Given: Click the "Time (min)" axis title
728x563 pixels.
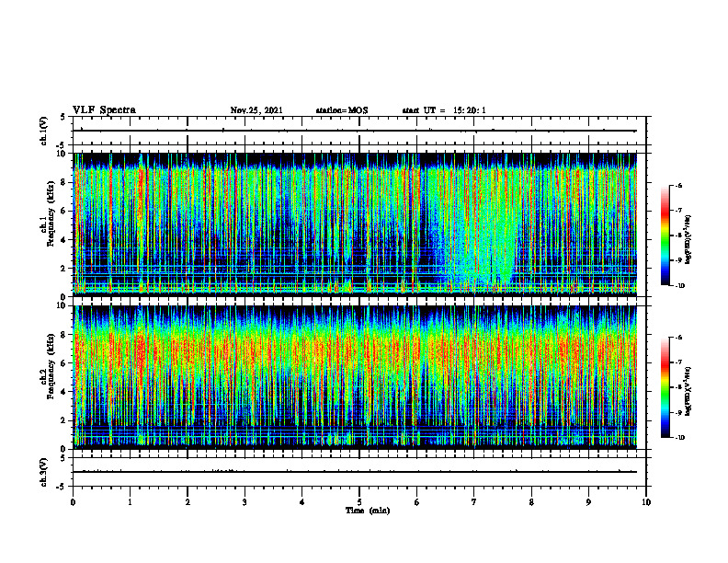Looking at the screenshot, I should [x=368, y=511].
